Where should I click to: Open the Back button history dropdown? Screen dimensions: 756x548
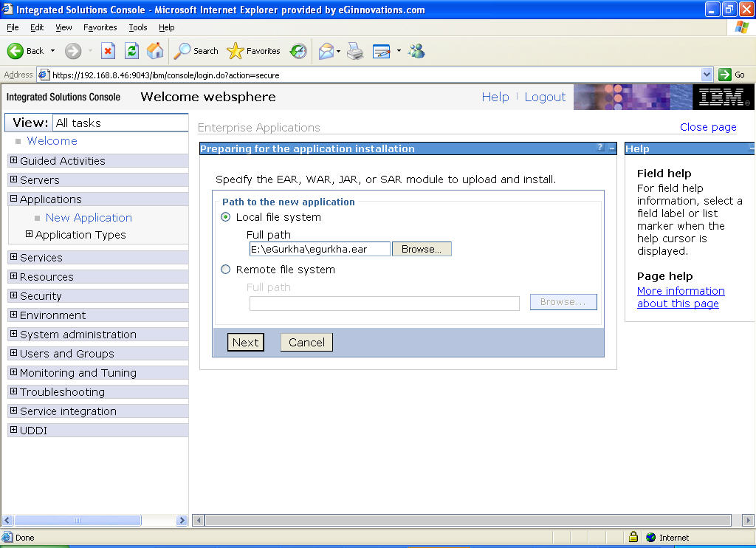point(52,51)
